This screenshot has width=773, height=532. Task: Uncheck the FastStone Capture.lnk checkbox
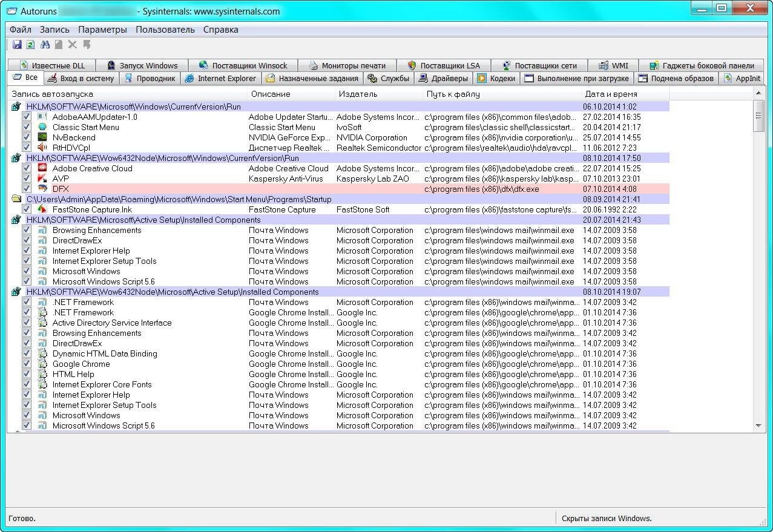click(x=27, y=209)
